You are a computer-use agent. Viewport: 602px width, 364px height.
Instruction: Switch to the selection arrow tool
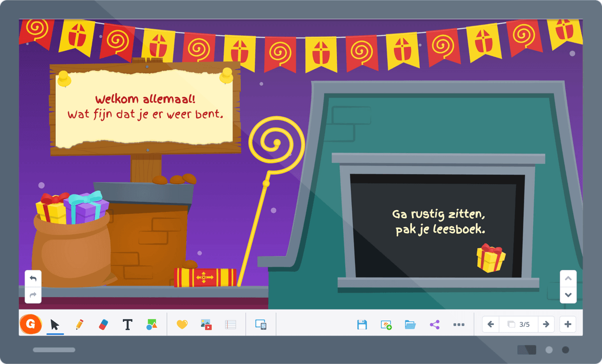tap(55, 324)
